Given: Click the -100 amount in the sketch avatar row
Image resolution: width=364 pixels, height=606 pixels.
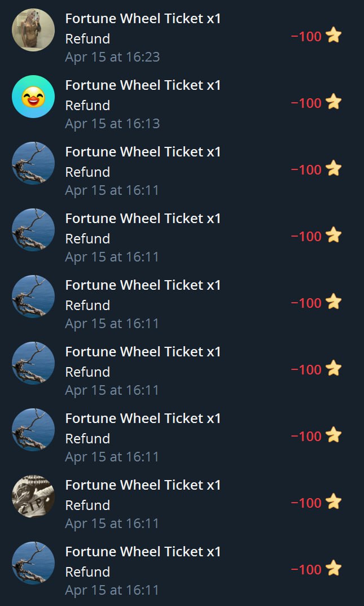Looking at the screenshot, I should coord(306,503).
